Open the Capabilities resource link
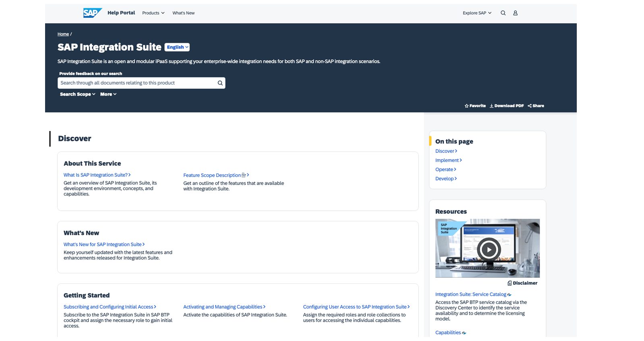The image size is (644, 341). pos(450,333)
